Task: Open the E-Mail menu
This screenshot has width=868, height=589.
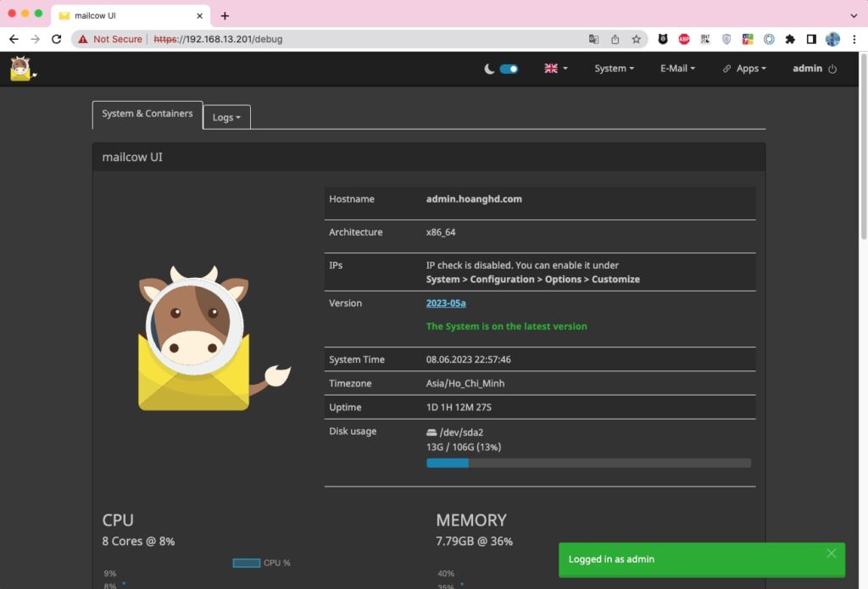Action: (677, 68)
